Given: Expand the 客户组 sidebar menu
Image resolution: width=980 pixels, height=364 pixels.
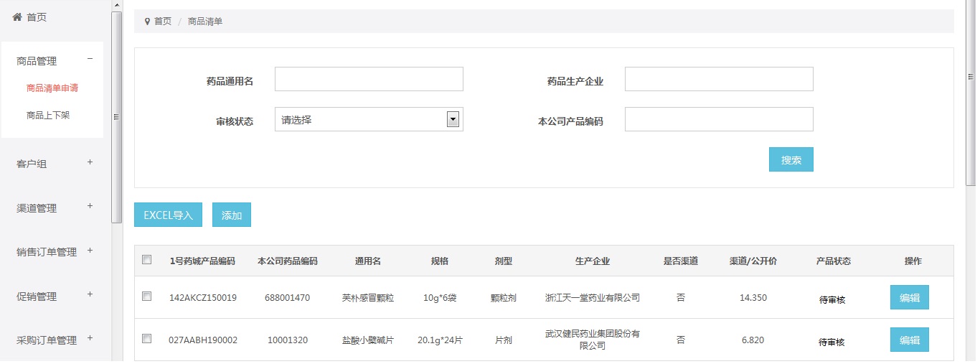Looking at the screenshot, I should (90, 162).
